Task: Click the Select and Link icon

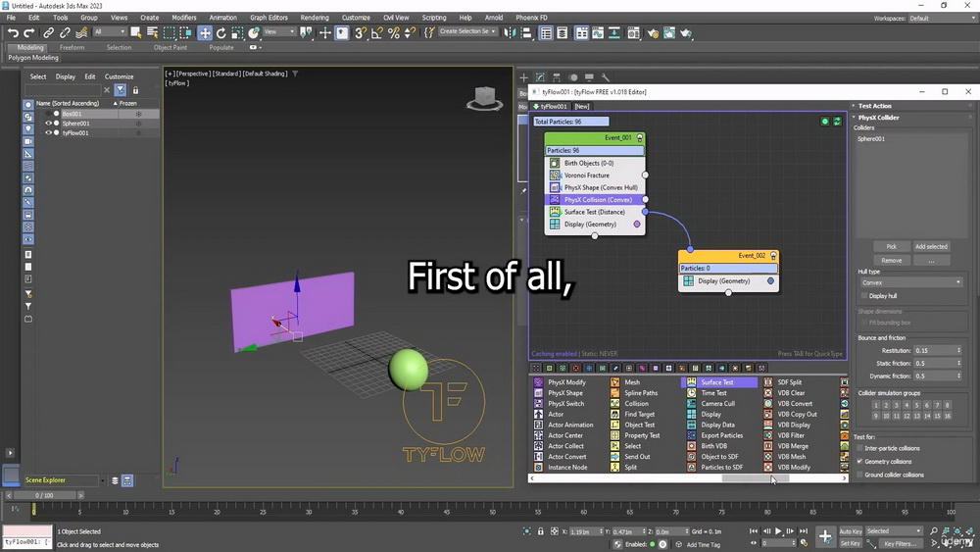Action: pos(48,32)
